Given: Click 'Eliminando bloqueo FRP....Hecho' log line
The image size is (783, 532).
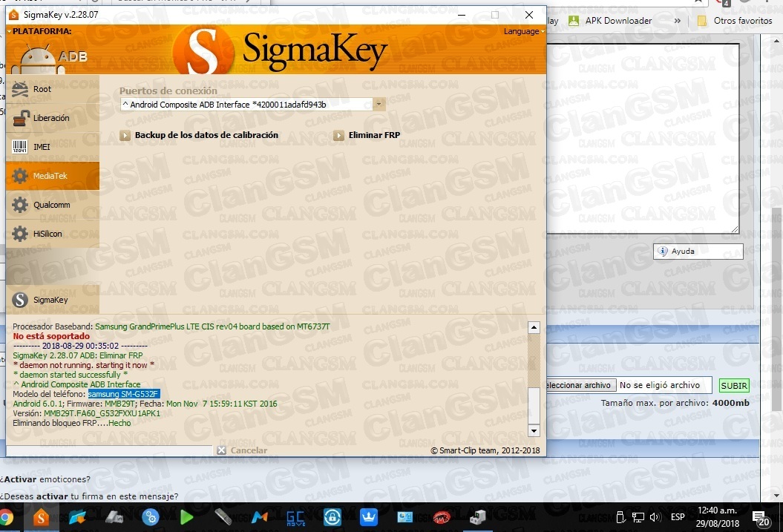Looking at the screenshot, I should click(72, 423).
